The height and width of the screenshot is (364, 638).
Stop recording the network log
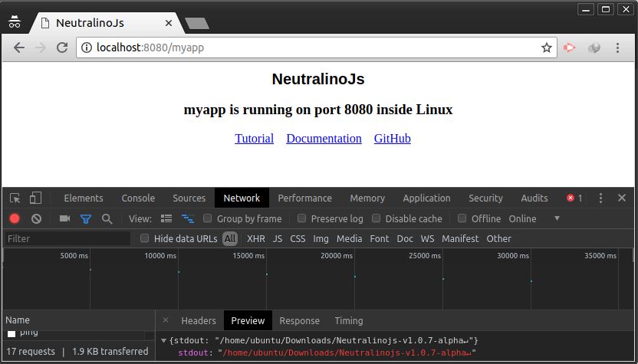tap(15, 219)
